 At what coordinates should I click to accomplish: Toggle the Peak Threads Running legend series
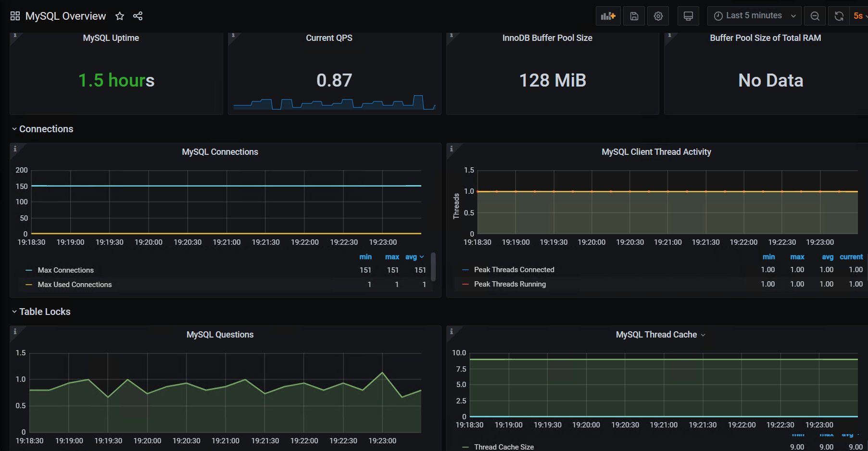[x=510, y=284]
